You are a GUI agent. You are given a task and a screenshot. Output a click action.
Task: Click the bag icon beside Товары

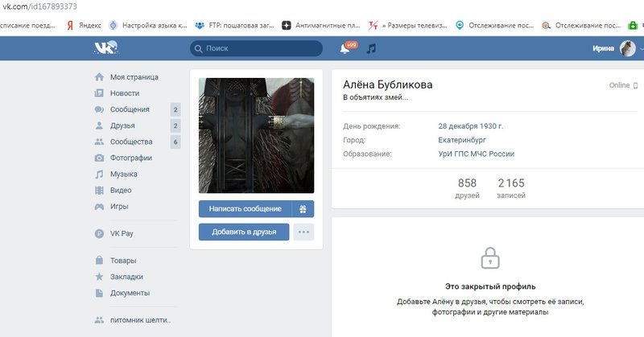99,261
